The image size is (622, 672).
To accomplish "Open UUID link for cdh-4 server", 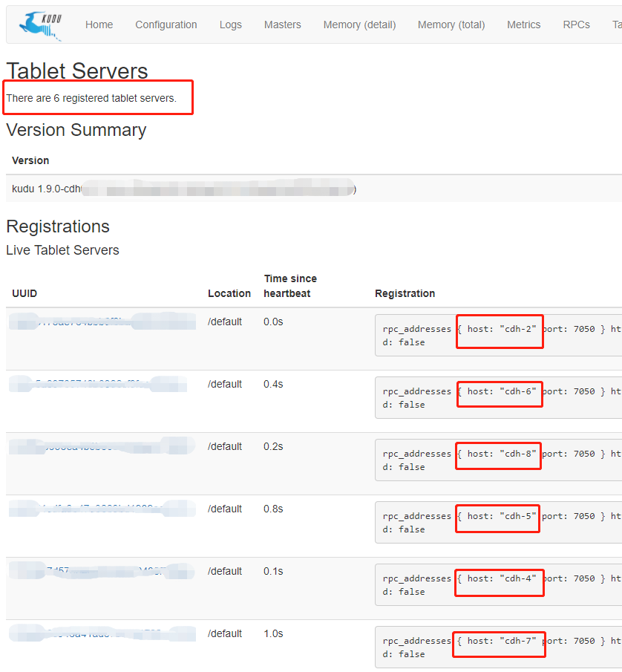I will click(x=102, y=571).
